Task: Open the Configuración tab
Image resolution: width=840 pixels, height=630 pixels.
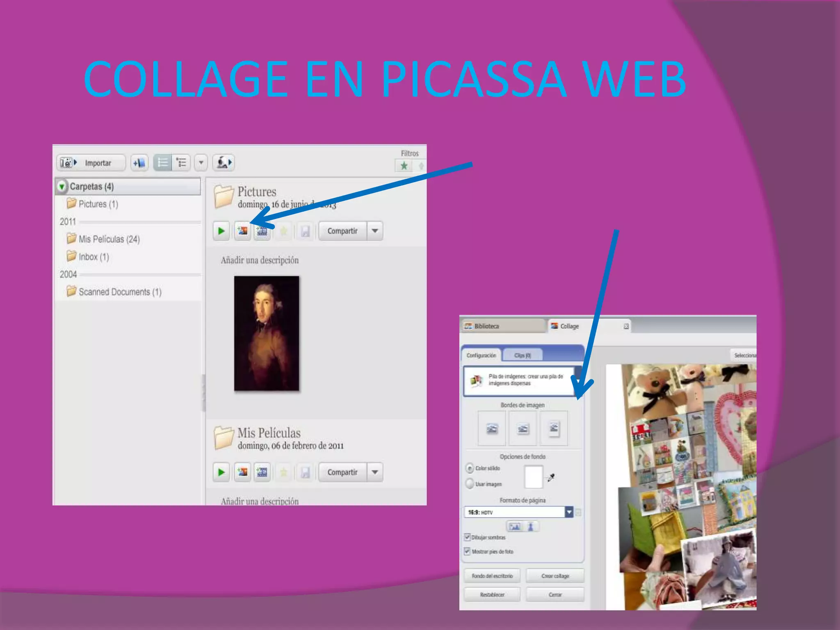Action: coord(481,355)
